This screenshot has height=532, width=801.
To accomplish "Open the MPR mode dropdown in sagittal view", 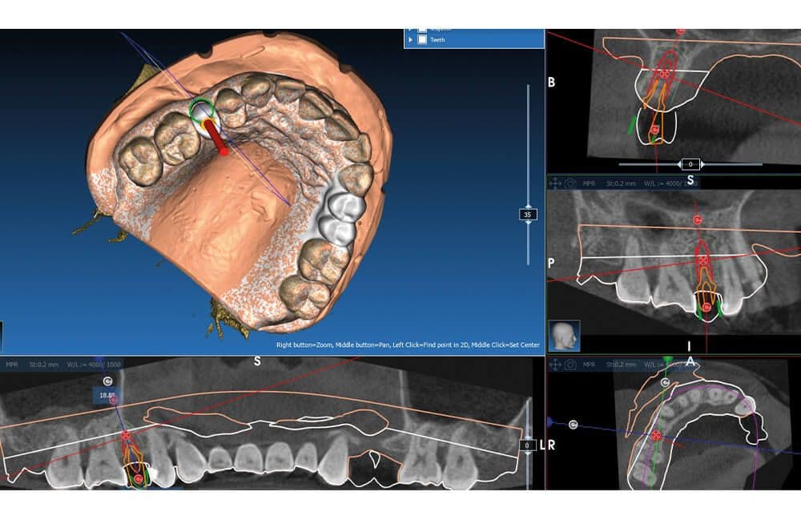I will (589, 183).
